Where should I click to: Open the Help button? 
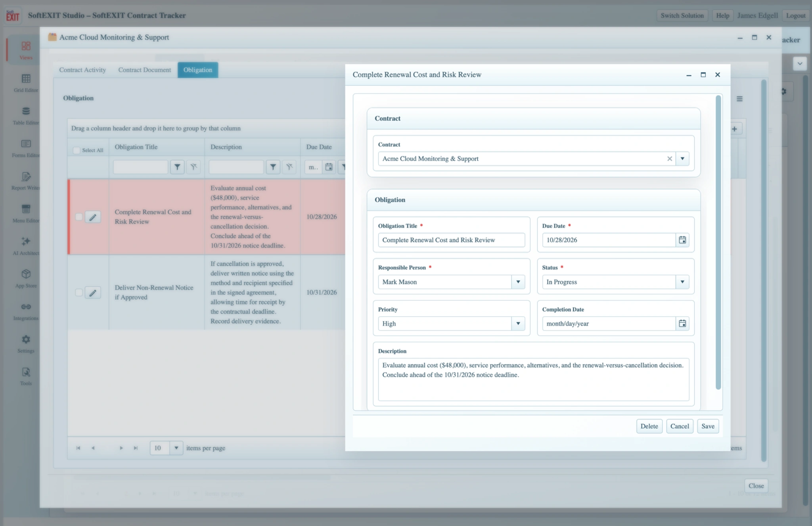(722, 15)
